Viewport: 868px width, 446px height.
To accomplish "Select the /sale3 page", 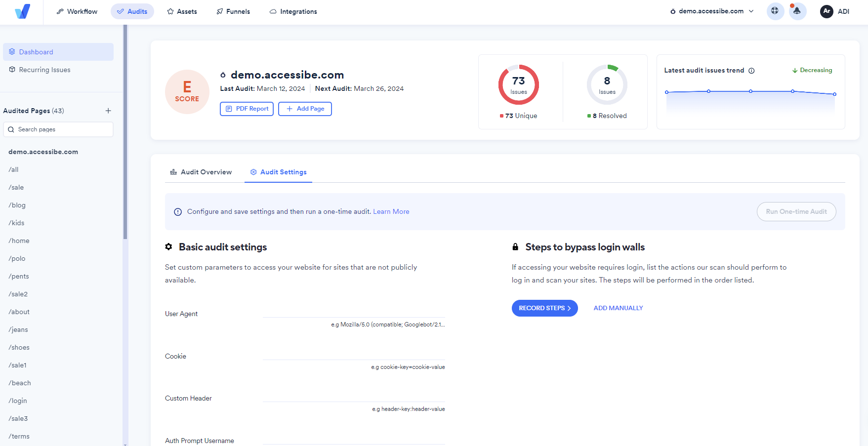I will 18,418.
